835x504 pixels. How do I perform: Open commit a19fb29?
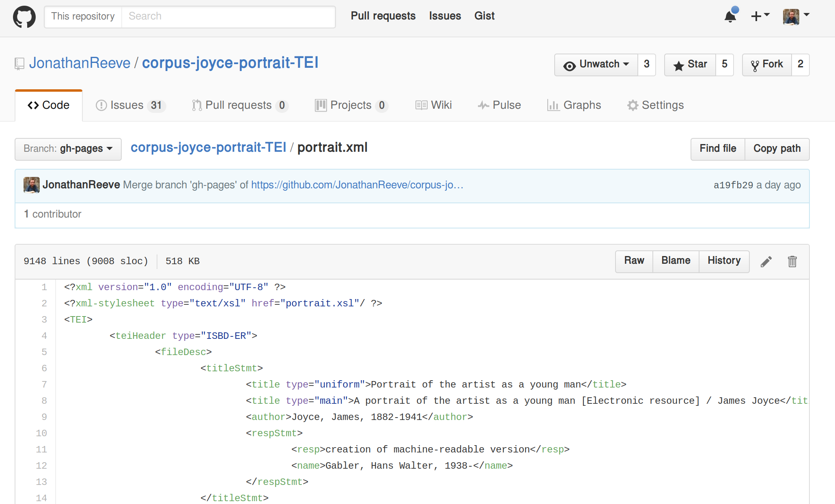coord(733,185)
